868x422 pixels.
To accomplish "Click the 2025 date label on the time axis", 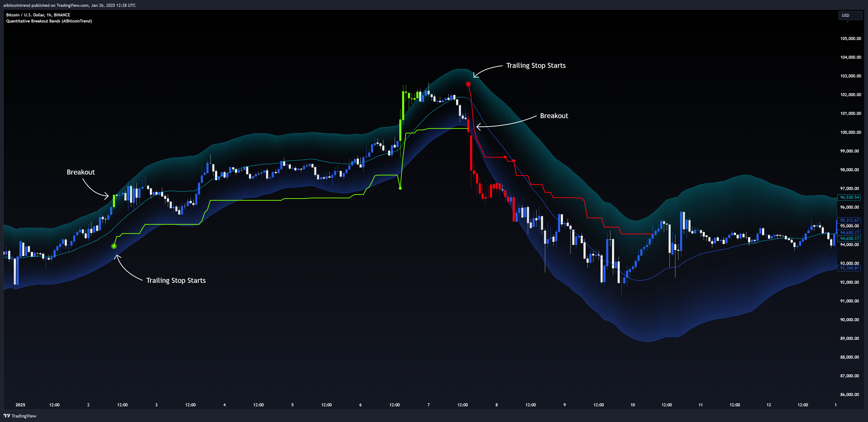I will (20, 405).
